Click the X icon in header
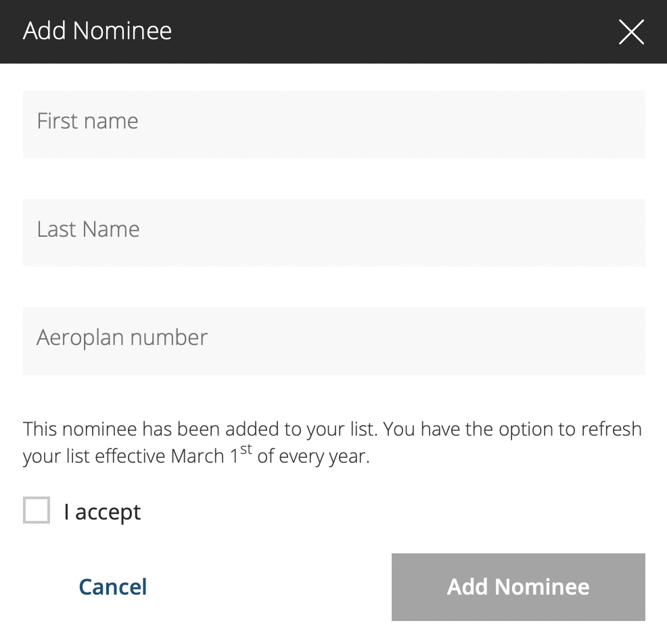 tap(631, 32)
